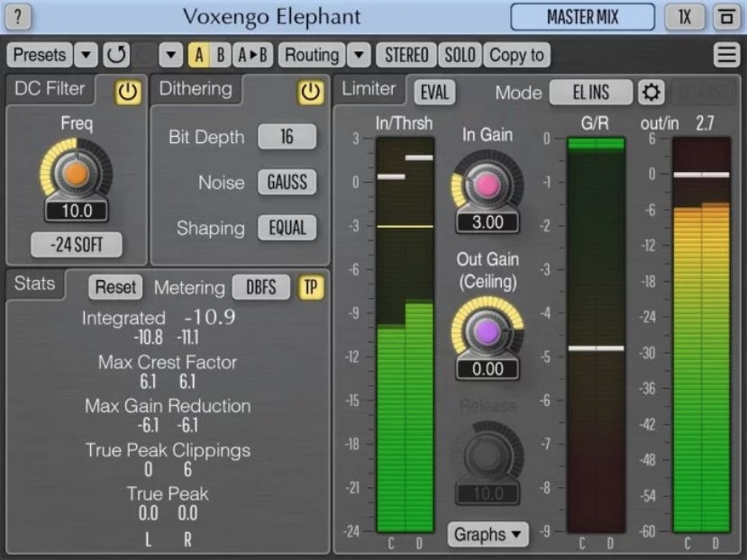The height and width of the screenshot is (560, 747).
Task: Click the window resize icon in title bar
Action: tap(724, 16)
